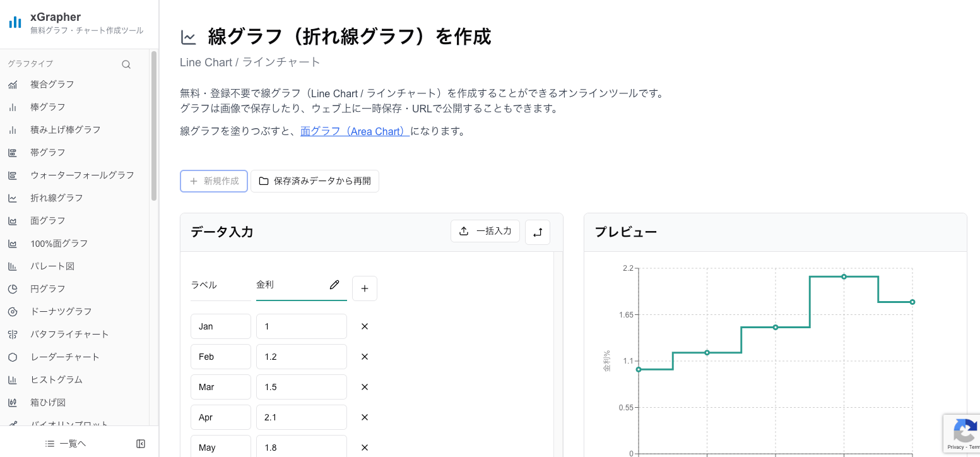Image resolution: width=980 pixels, height=457 pixels.
Task: Click the 一覧へ list icon
Action: [50, 443]
